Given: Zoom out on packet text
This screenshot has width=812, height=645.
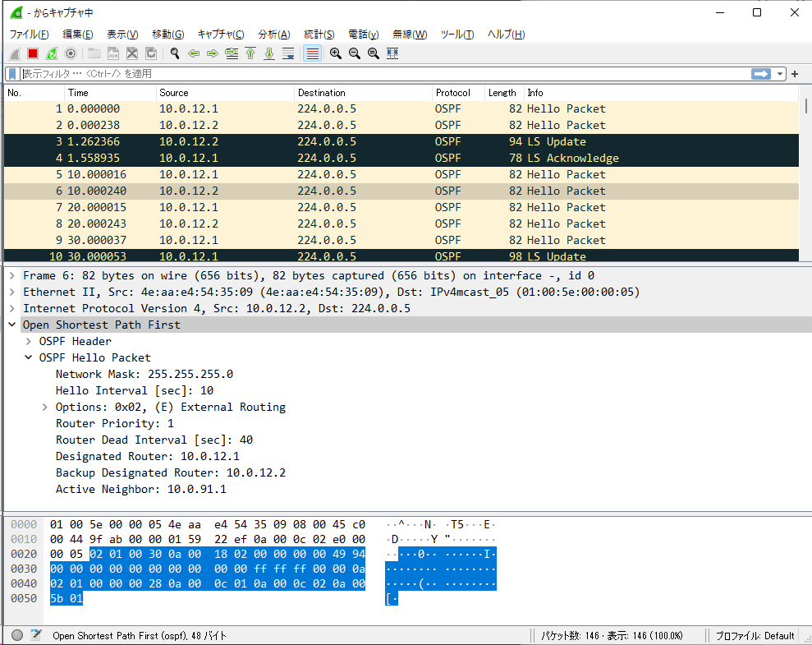Looking at the screenshot, I should coord(355,53).
